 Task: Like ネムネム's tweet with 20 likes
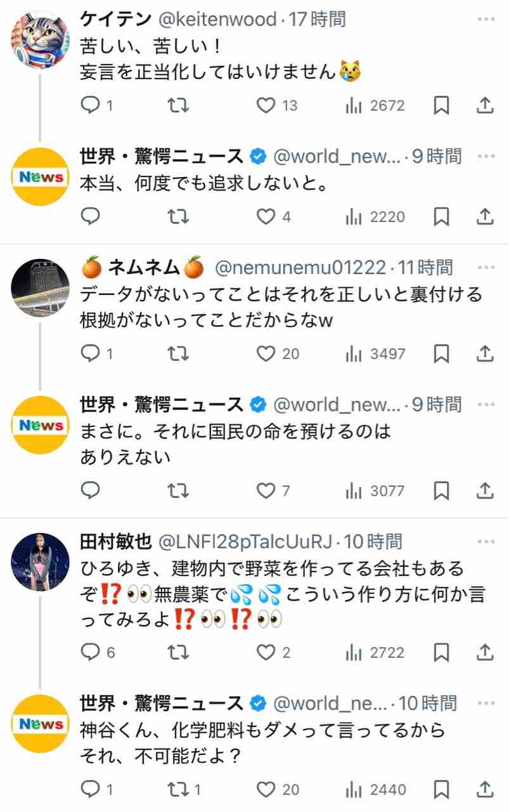[266, 353]
